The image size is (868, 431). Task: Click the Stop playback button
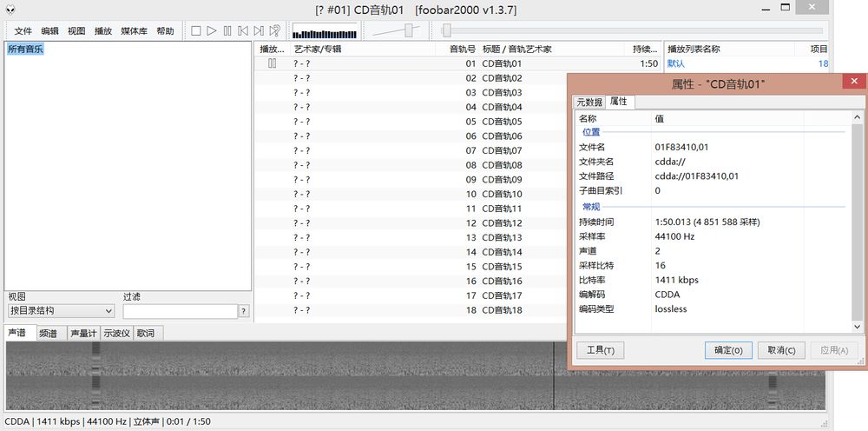click(x=196, y=31)
